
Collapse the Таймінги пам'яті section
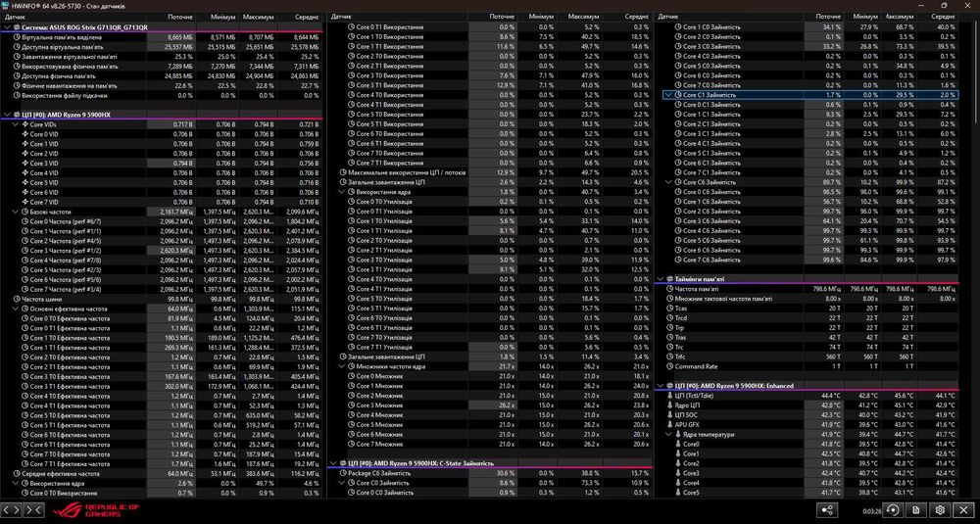click(x=661, y=279)
